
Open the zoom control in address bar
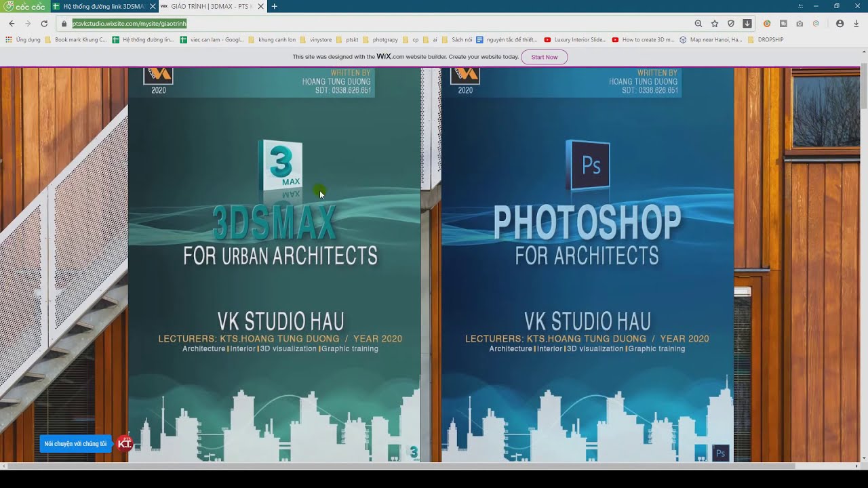click(698, 23)
